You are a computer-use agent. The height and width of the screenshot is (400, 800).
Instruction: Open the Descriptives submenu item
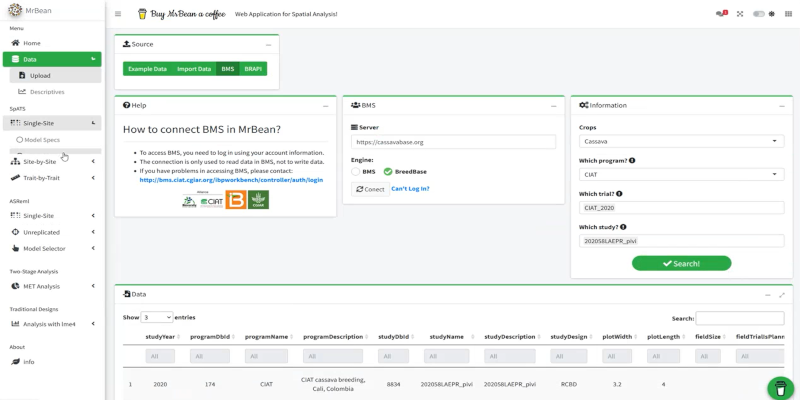(x=55, y=92)
